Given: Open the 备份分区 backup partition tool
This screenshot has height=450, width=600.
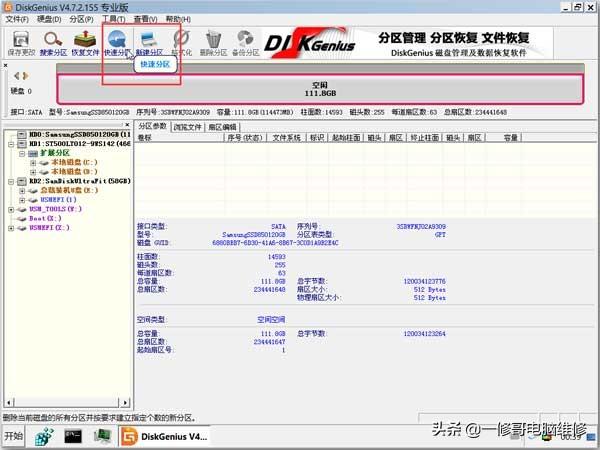Looking at the screenshot, I should click(245, 43).
